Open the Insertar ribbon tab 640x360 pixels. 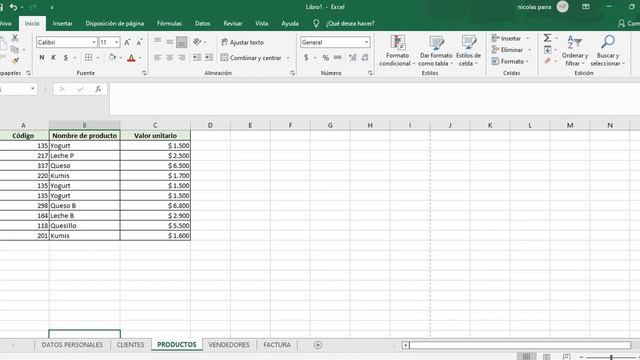(62, 24)
